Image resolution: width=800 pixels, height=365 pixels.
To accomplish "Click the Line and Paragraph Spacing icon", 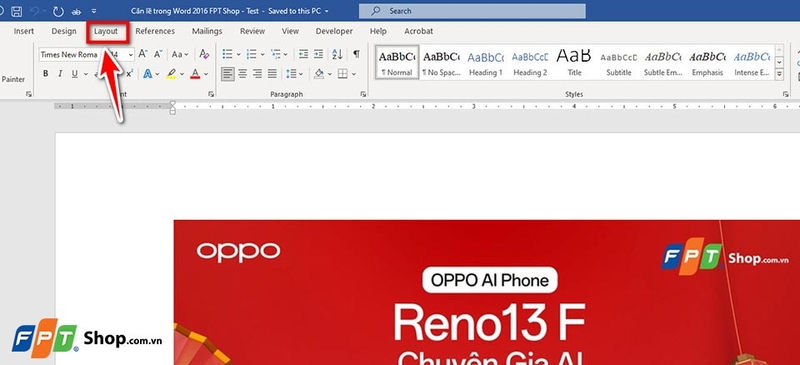I will click(290, 74).
